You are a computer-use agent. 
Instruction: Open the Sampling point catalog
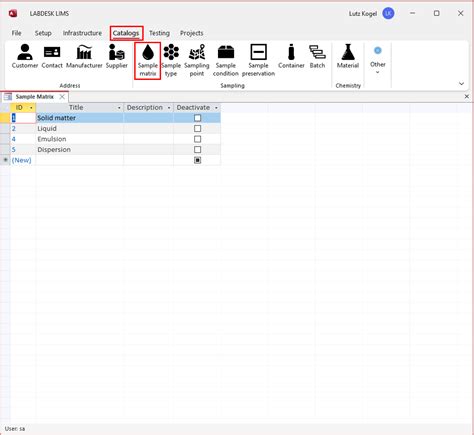point(197,60)
